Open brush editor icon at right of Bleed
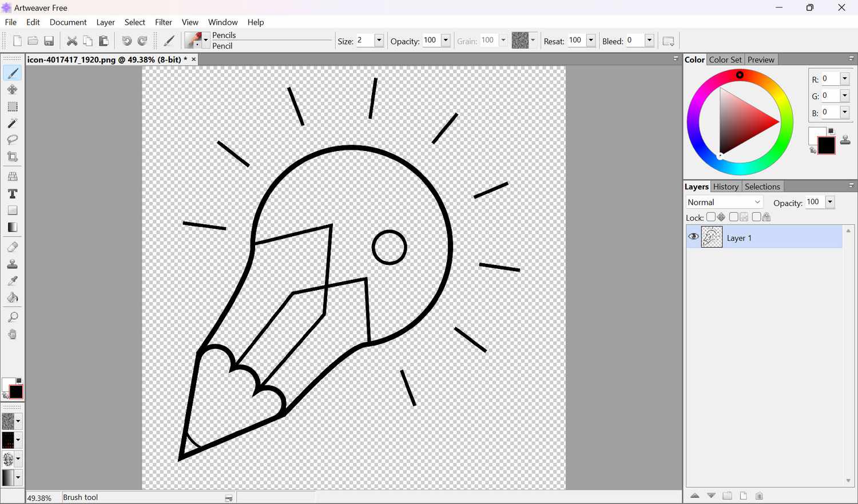858x504 pixels. [668, 41]
